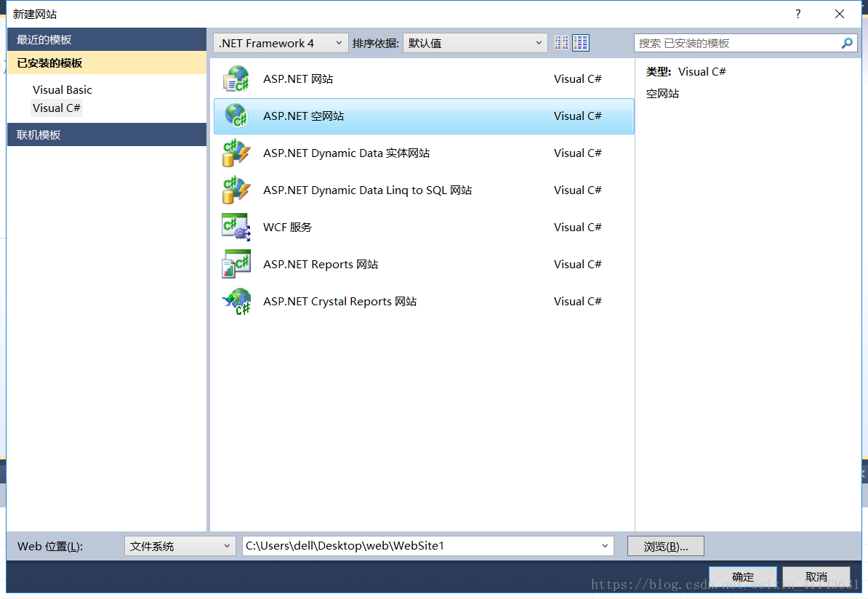
Task: Open the .NET Framework 4 dropdown
Action: click(x=281, y=43)
